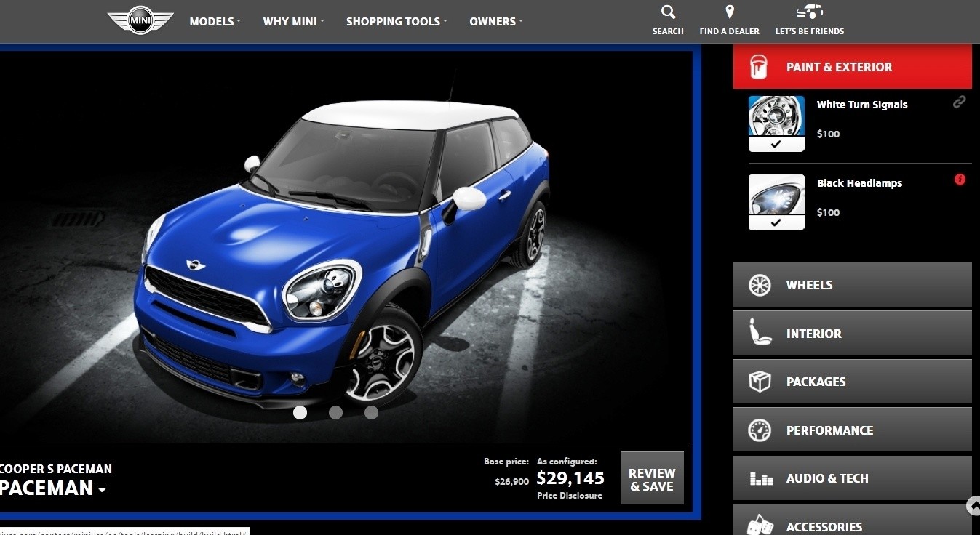Open the Interior section

[853, 334]
